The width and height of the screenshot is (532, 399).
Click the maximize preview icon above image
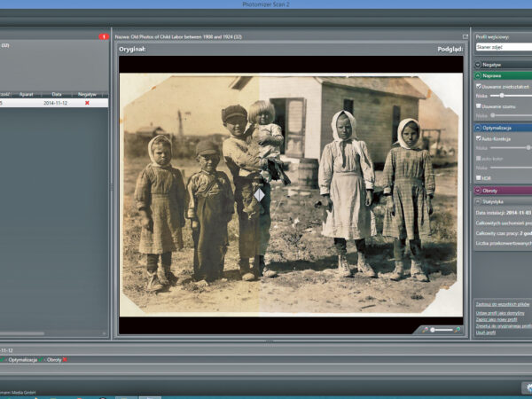tap(465, 37)
